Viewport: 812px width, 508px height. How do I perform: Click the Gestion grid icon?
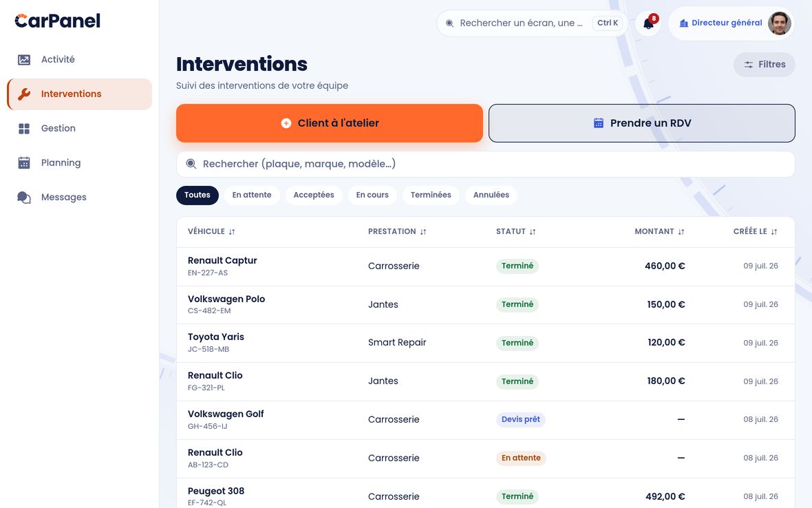pyautogui.click(x=24, y=129)
